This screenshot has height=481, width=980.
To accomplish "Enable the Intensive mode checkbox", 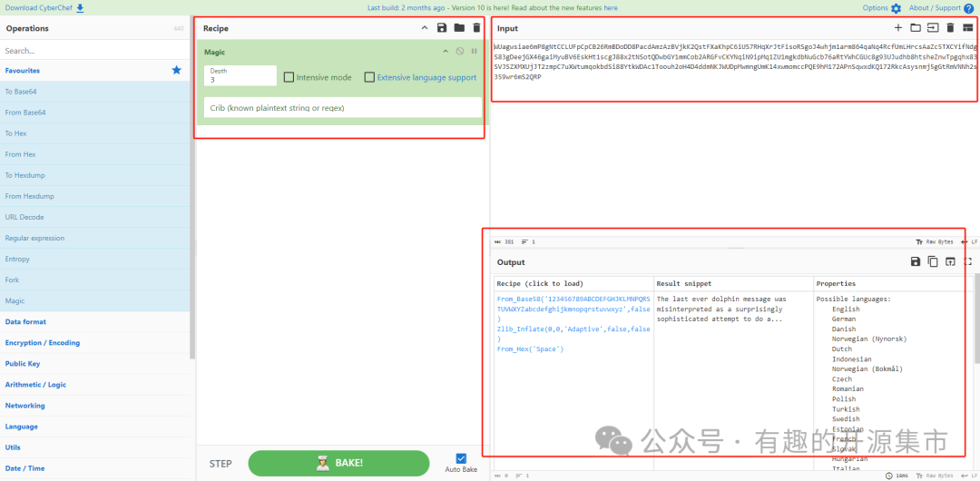I will tap(289, 77).
